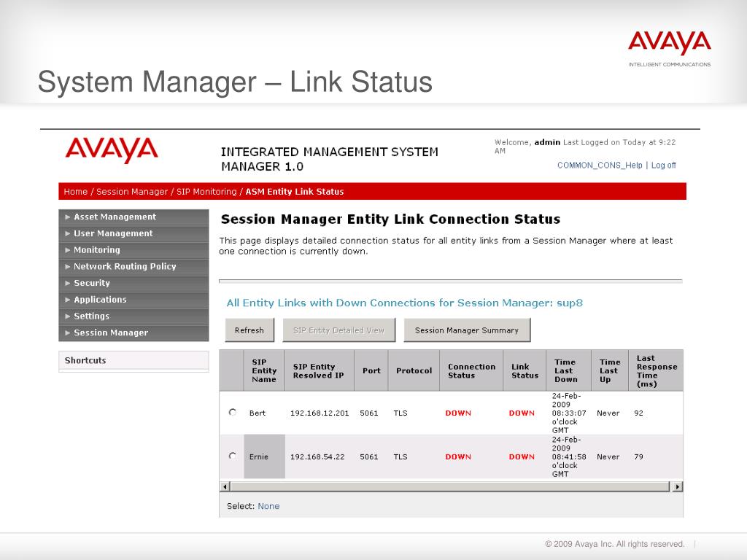Image resolution: width=747 pixels, height=560 pixels.
Task: Click the table's left scroll arrow
Action: click(225, 486)
